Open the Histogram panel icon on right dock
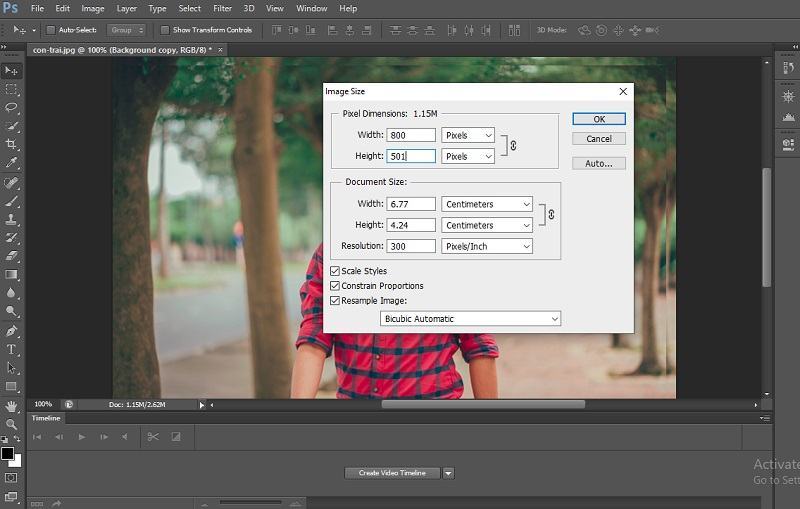Screen dimensions: 800x509 tap(788, 117)
